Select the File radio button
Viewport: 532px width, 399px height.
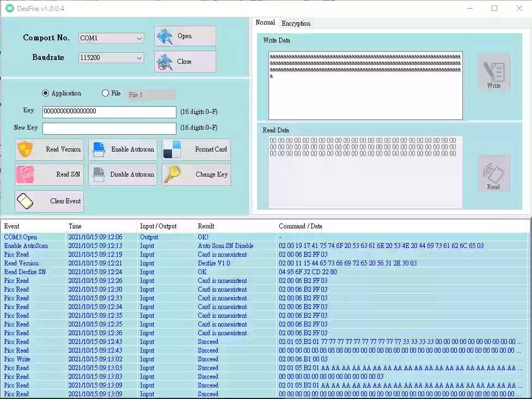106,93
